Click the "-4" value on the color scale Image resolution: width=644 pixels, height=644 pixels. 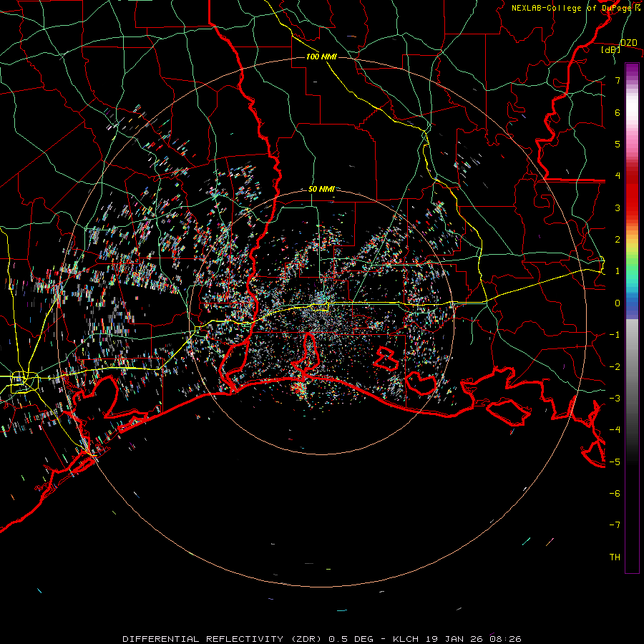tap(615, 430)
